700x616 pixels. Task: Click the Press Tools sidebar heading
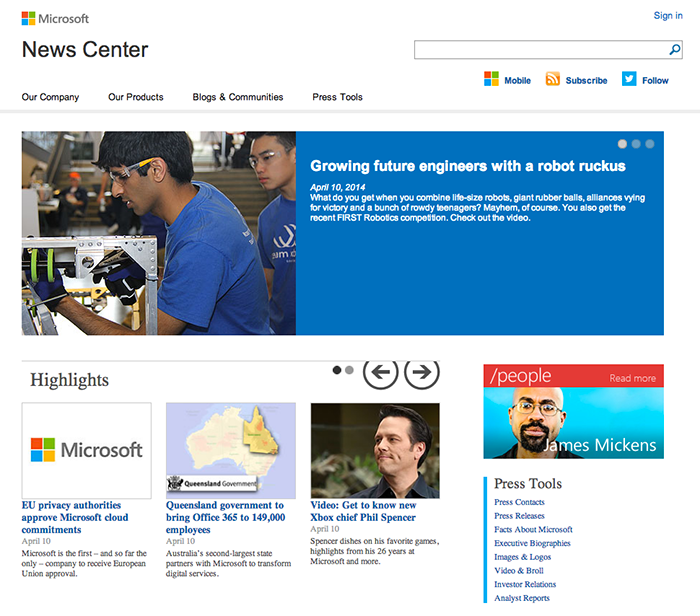528,483
